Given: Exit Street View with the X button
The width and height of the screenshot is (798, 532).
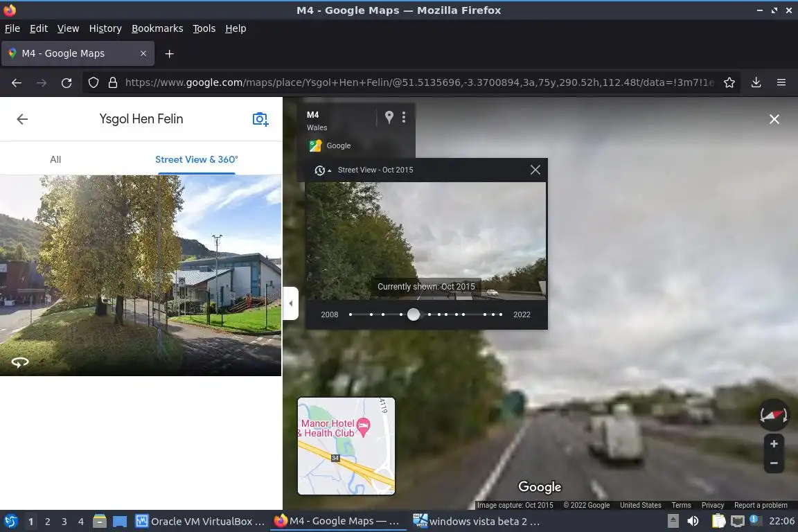Looking at the screenshot, I should pyautogui.click(x=774, y=119).
